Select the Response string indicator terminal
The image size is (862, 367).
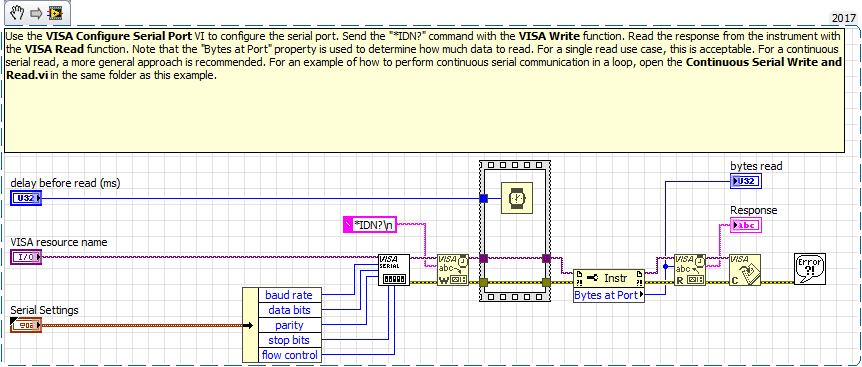[x=746, y=225]
